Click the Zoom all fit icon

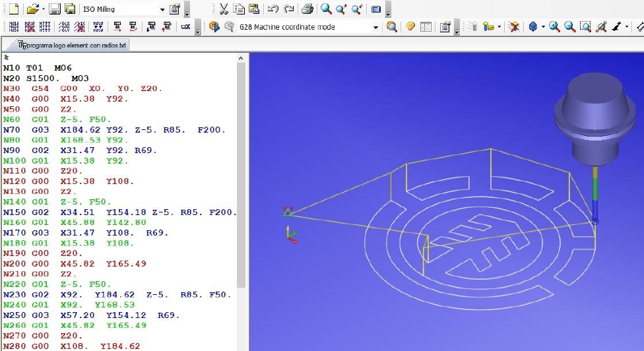[601, 26]
